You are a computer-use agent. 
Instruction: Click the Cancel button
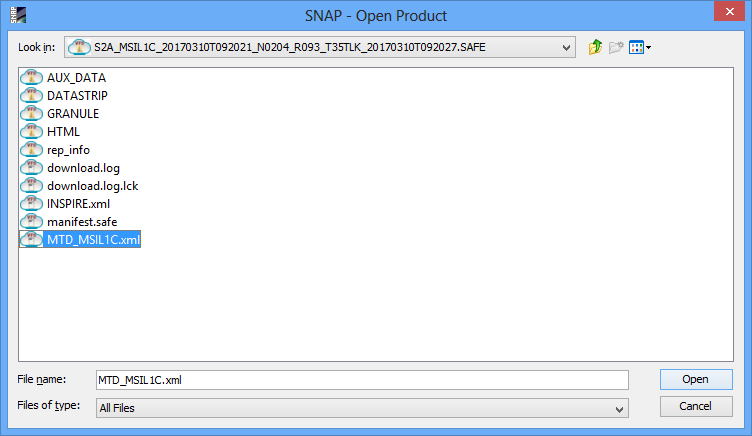[x=696, y=406]
